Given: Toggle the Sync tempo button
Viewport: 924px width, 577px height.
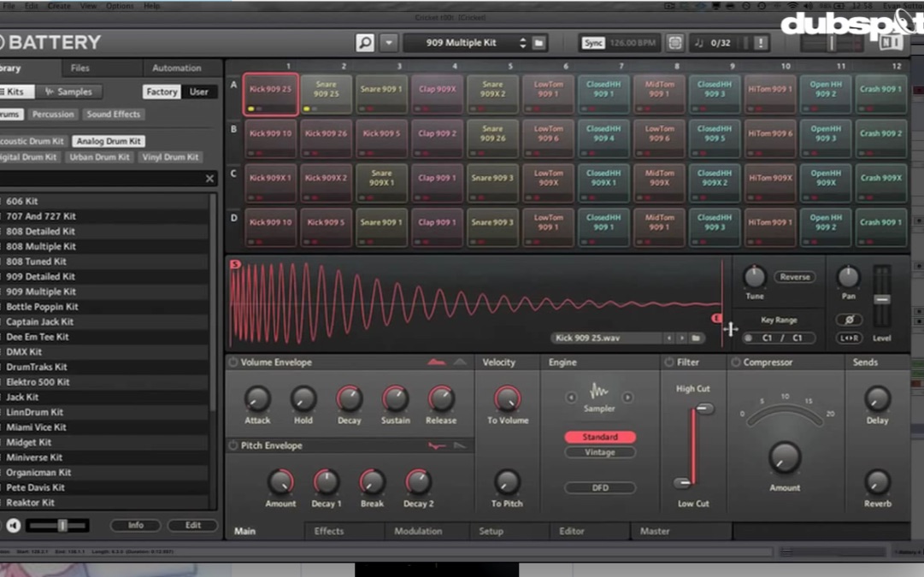Looking at the screenshot, I should (593, 43).
